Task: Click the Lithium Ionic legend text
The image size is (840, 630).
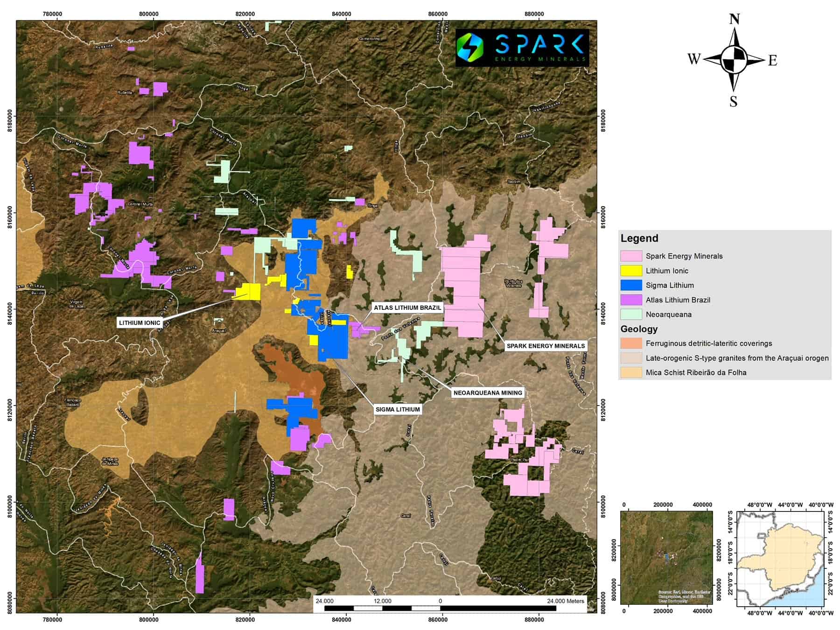Action: (x=667, y=271)
